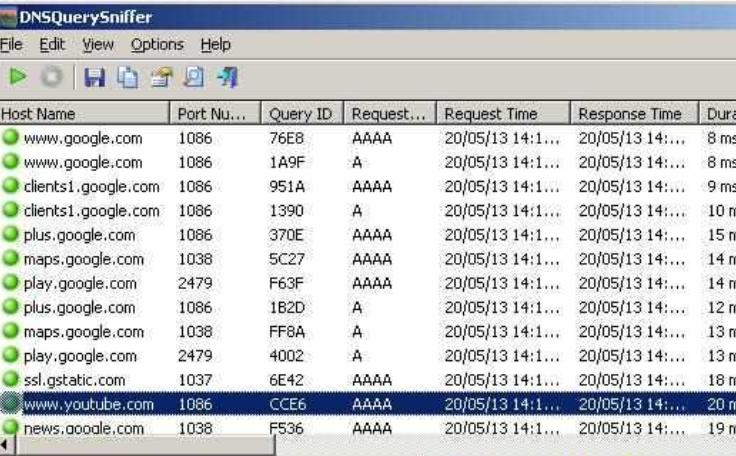Click the green status icon beside ssl.gstatic.com
This screenshot has width=736, height=456.
[10, 379]
